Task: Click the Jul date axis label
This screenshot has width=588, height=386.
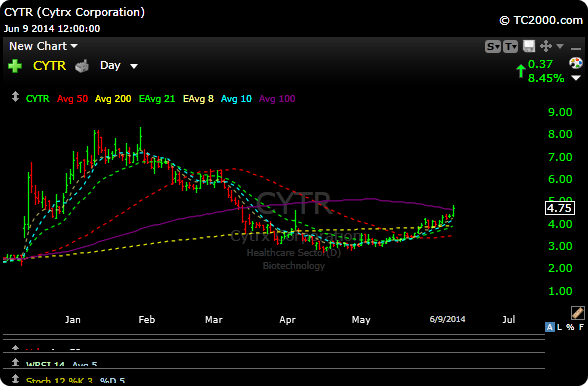Action: [509, 320]
